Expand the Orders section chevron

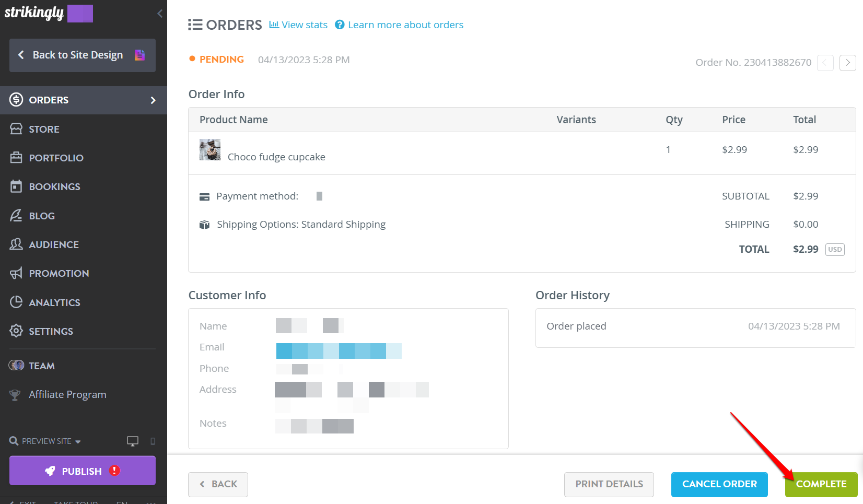tap(153, 100)
